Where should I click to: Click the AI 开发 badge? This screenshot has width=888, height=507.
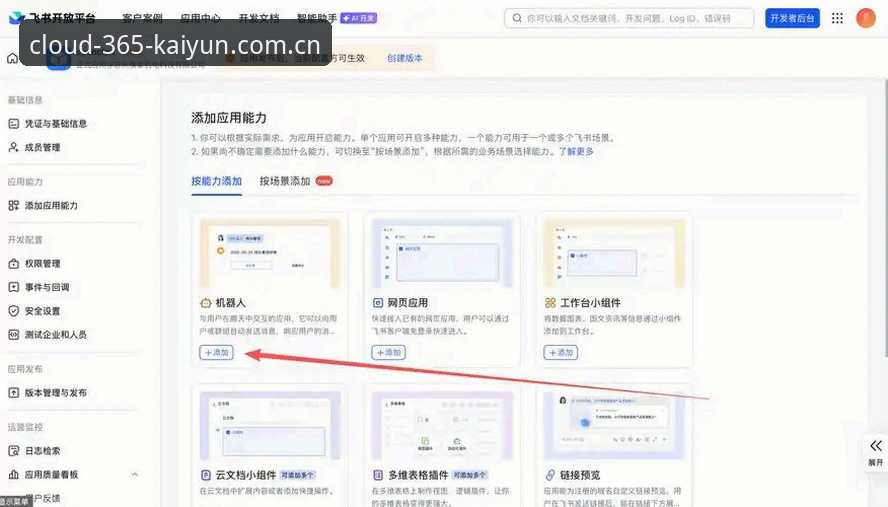click(x=358, y=18)
